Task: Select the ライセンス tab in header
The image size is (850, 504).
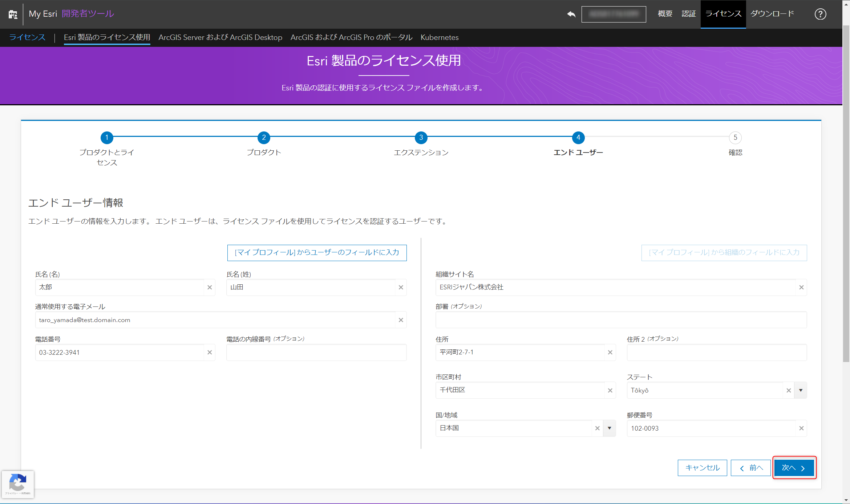Action: (x=723, y=14)
